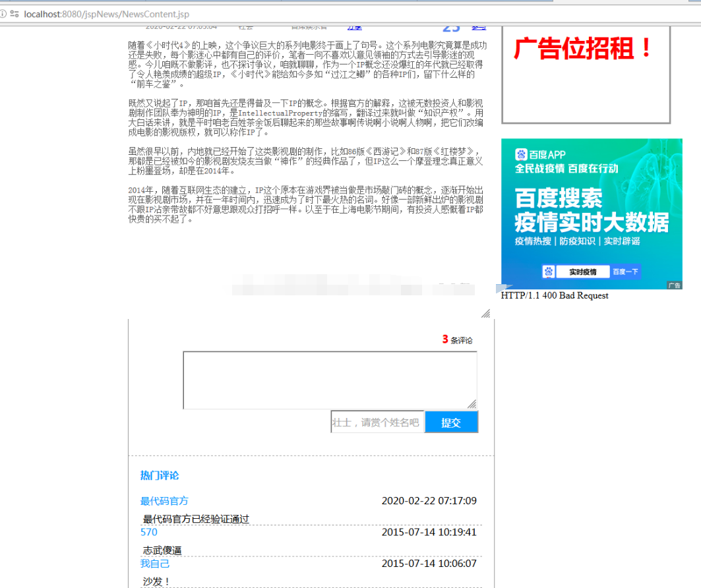
Task: Click 全民战疫情 百度在行动 slogan in banner
Action: pyautogui.click(x=566, y=169)
